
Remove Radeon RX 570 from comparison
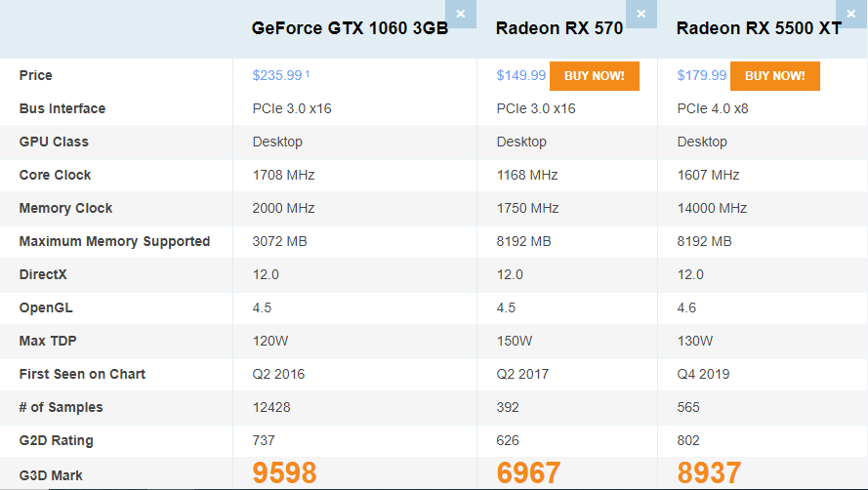click(641, 14)
